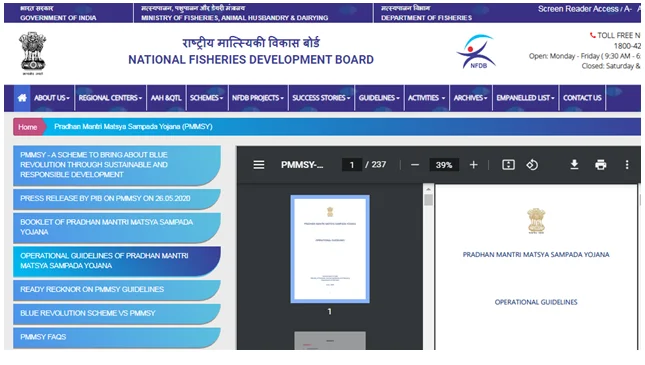645x365 pixels.
Task: Toggle the PDF sidebar hamburger menu
Action: 259,165
